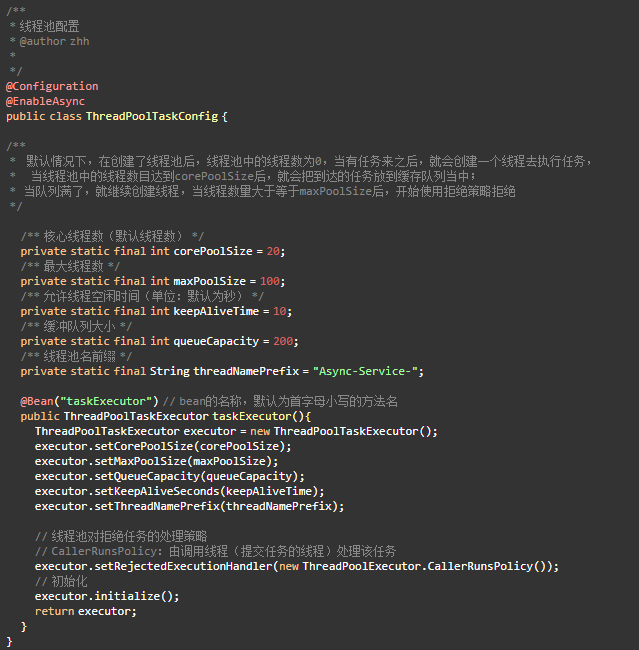Select the class name ThreadPoolTaskConfig
Image resolution: width=639 pixels, height=650 pixels.
click(x=152, y=116)
